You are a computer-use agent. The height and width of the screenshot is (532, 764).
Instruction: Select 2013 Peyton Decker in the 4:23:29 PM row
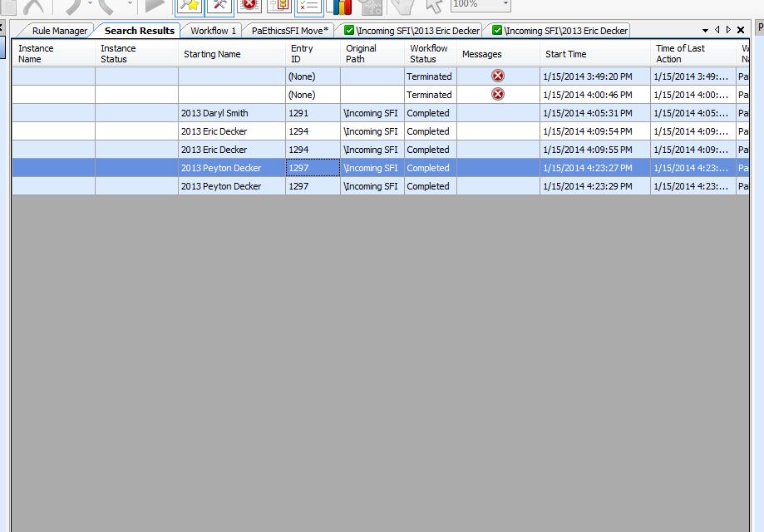coord(232,186)
